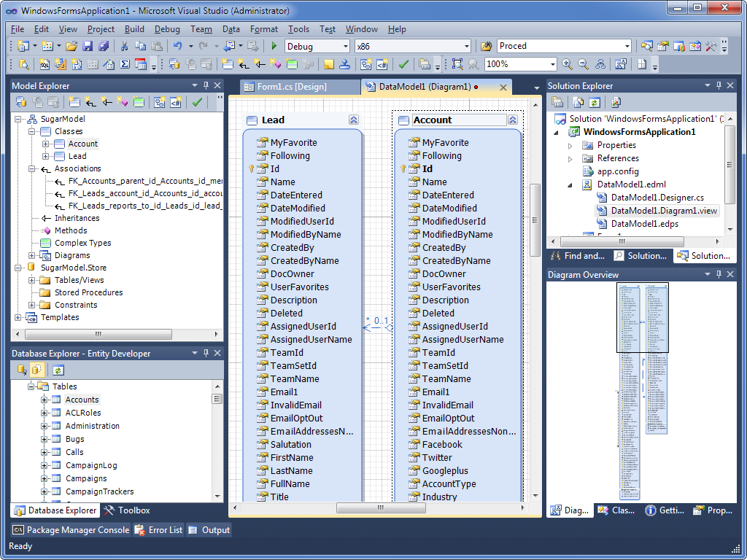The width and height of the screenshot is (747, 560).
Task: Switch to the Toolbox tab
Action: point(127,510)
